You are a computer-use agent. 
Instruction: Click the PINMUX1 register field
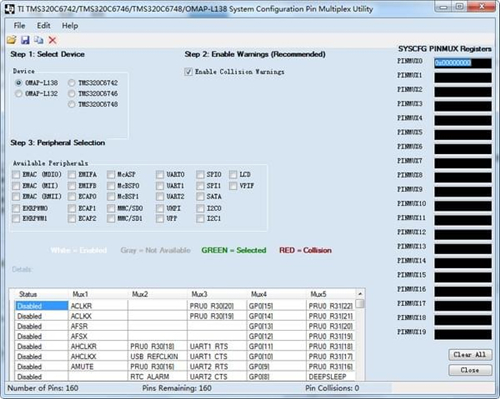point(463,77)
